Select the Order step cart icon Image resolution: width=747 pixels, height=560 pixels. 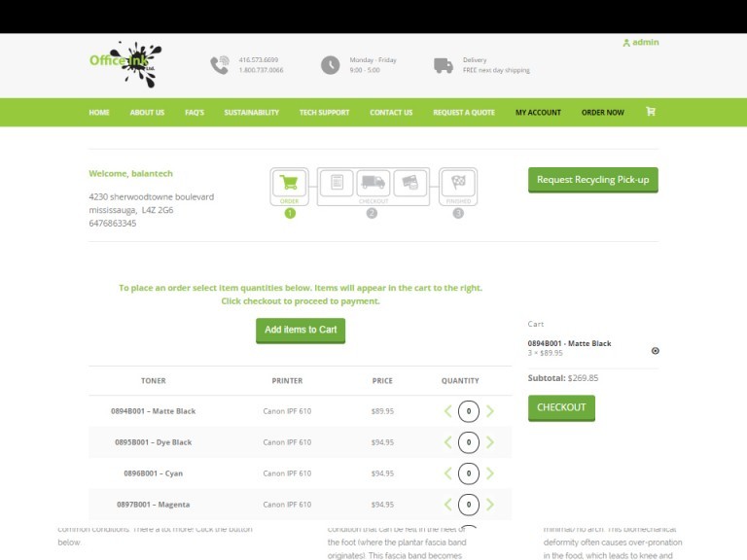289,182
